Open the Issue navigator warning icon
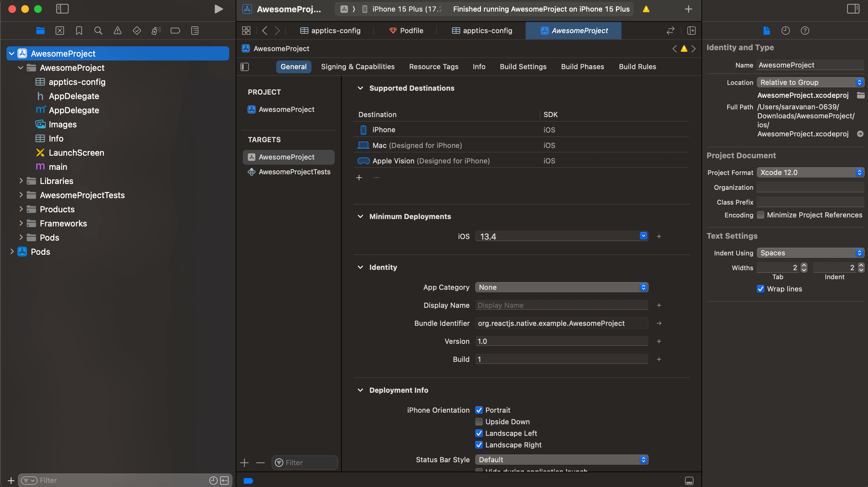The image size is (868, 487). [x=117, y=31]
